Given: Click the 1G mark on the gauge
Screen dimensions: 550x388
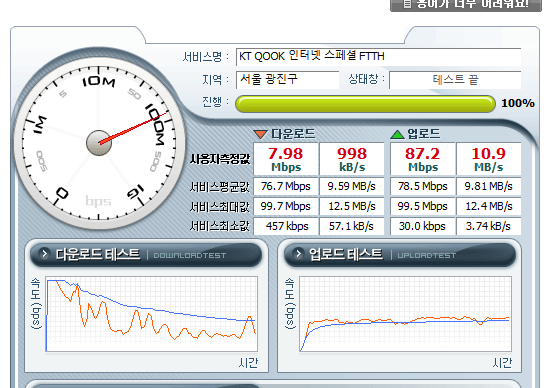Looking at the screenshot, I should coord(135,192).
